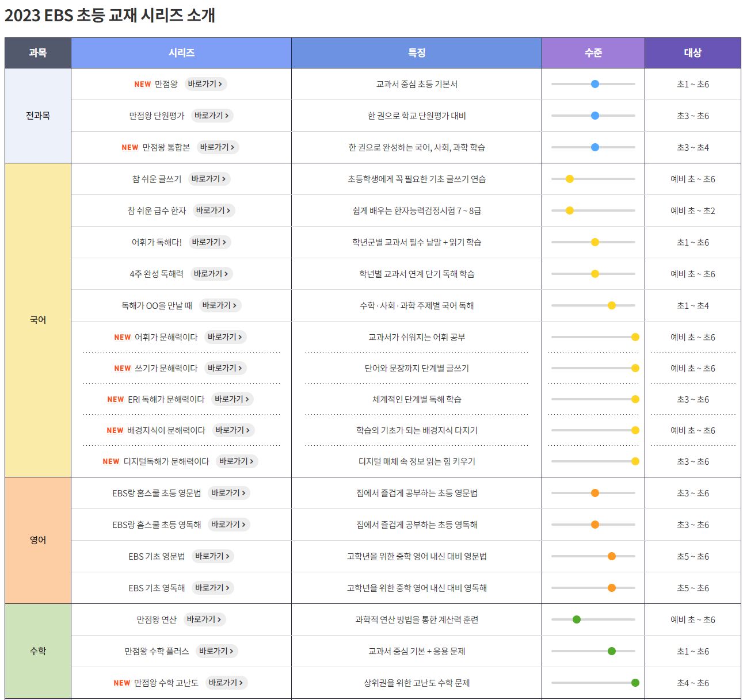Screen dimensions: 743x700
Task: Select the 영어 subject cell
Action: (38, 540)
